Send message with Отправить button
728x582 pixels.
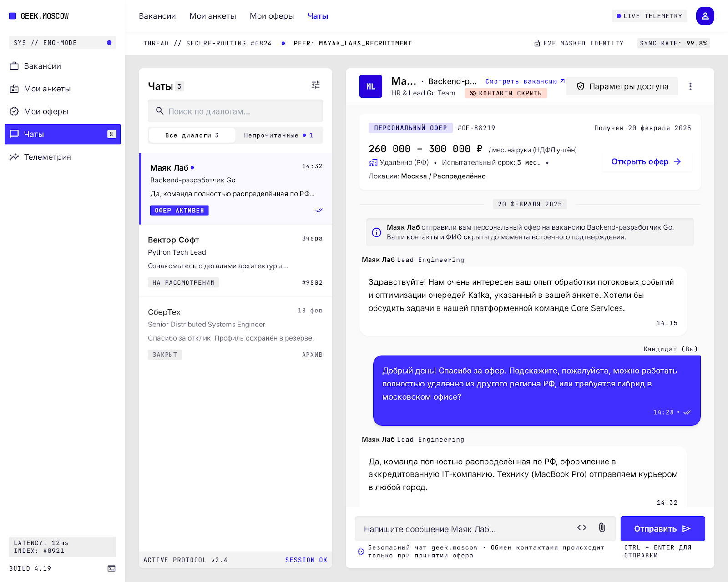[662, 528]
